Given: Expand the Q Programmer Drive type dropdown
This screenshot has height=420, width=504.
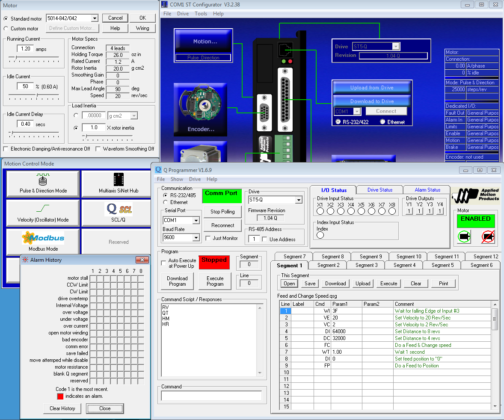Looking at the screenshot, I should tap(299, 200).
